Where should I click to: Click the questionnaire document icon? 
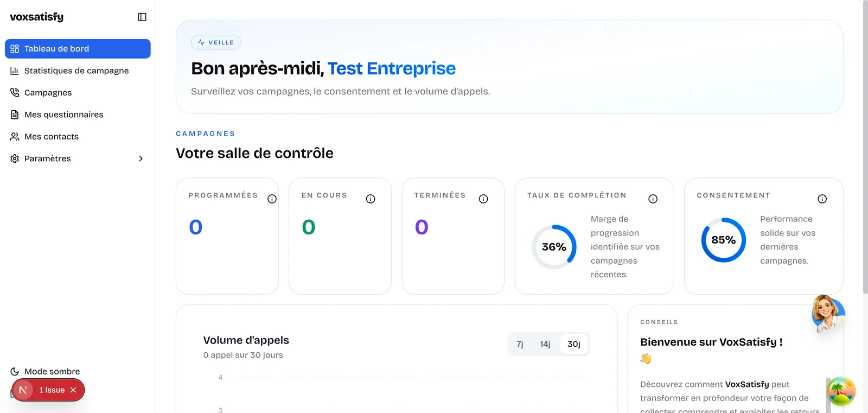coord(15,115)
